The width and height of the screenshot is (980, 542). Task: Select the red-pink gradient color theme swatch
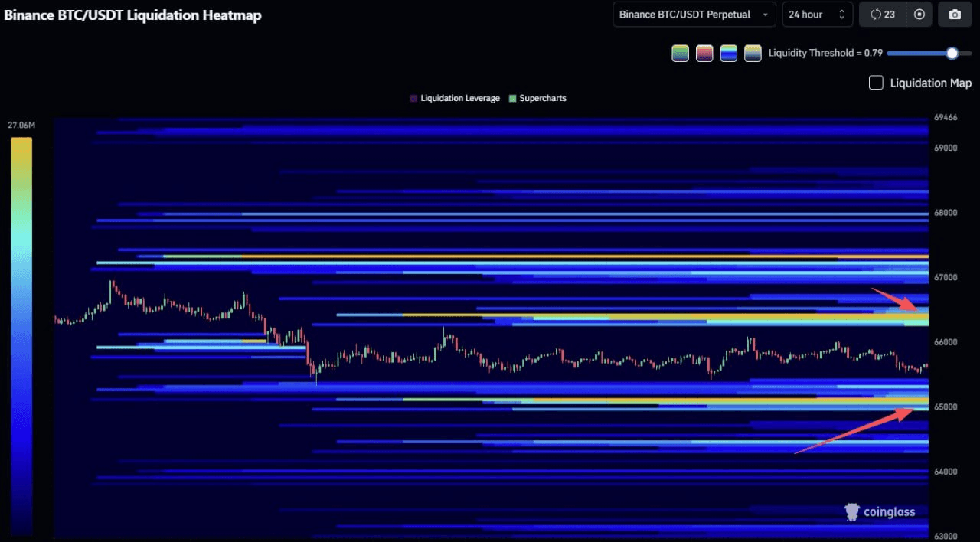(x=704, y=54)
